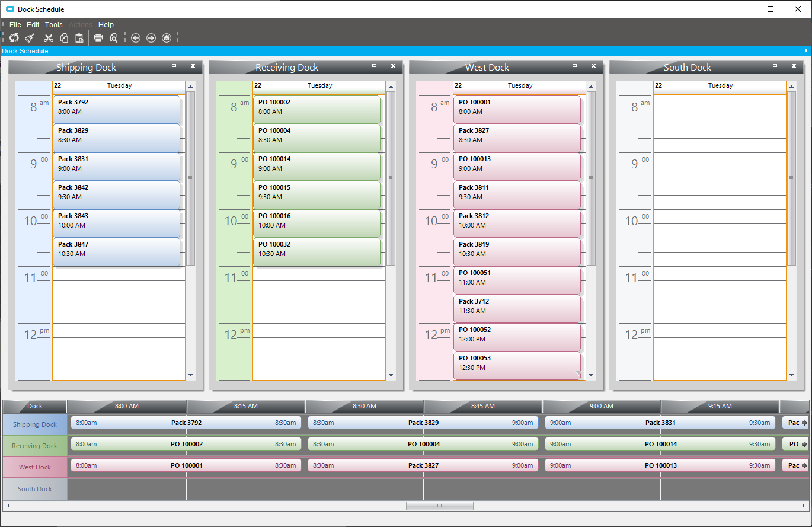This screenshot has height=527, width=812.
Task: Click the 9:15 AM timeline column header
Action: [720, 406]
